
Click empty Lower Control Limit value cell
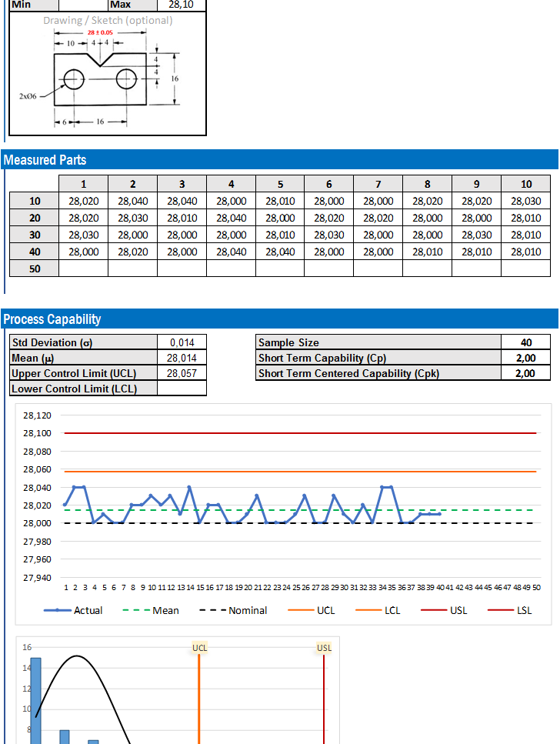pyautogui.click(x=182, y=389)
